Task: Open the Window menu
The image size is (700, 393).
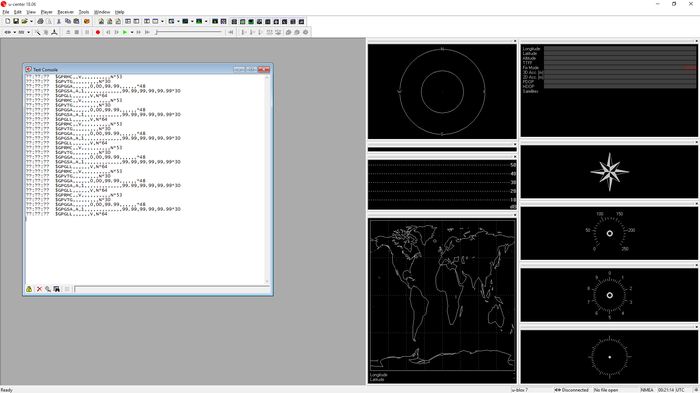Action: (102, 12)
